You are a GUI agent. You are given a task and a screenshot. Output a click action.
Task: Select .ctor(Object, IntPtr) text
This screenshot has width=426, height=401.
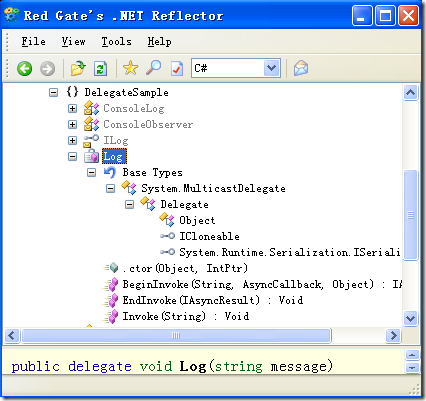pos(185,268)
